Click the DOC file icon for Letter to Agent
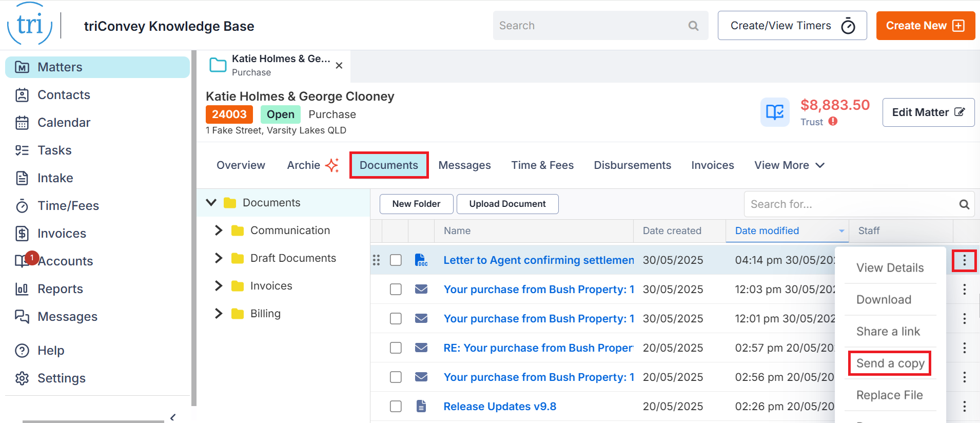Image resolution: width=980 pixels, height=423 pixels. click(421, 260)
